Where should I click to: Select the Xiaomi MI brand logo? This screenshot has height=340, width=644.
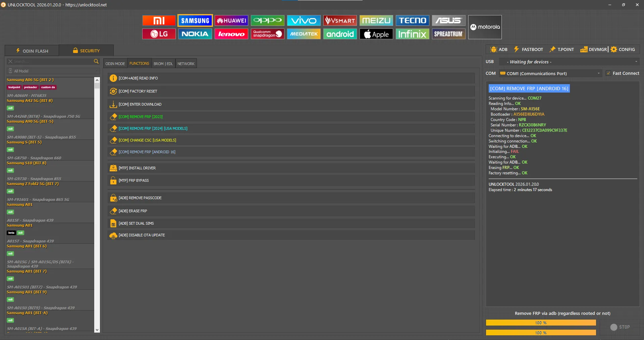159,20
